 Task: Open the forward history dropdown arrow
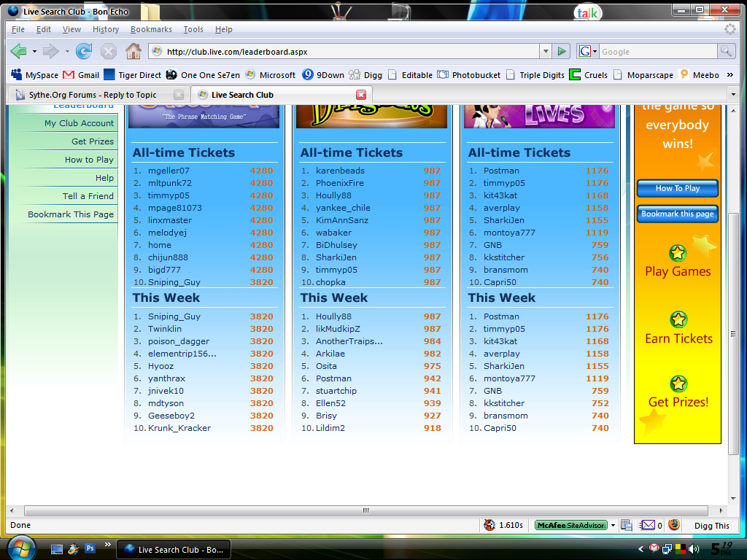coord(67,52)
